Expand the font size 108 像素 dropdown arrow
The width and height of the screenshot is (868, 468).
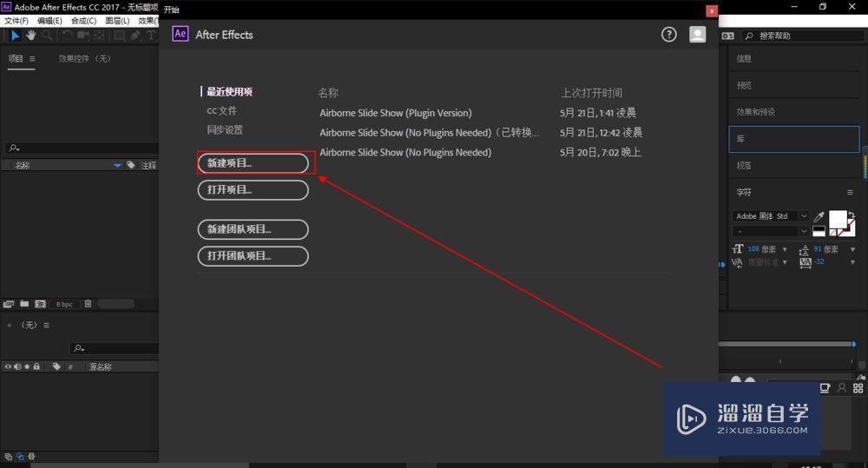click(x=785, y=249)
